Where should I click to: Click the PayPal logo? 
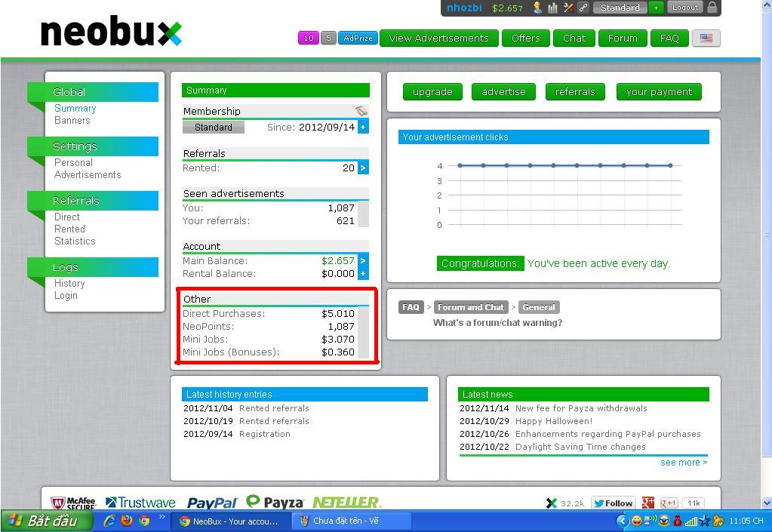[x=212, y=503]
